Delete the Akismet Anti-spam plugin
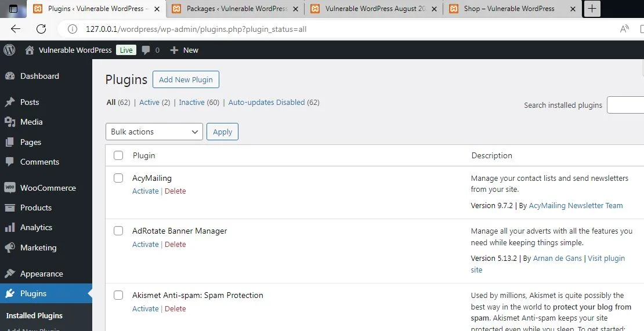644x331 pixels. pyautogui.click(x=175, y=308)
